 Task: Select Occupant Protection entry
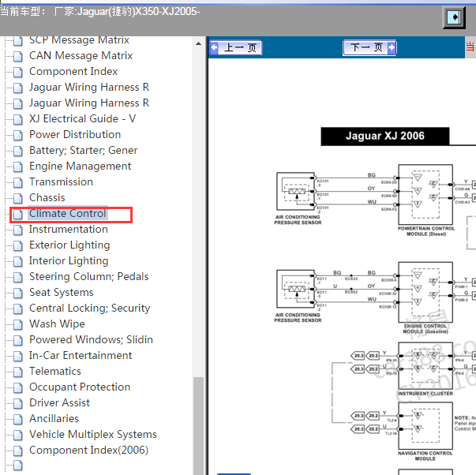coord(80,387)
